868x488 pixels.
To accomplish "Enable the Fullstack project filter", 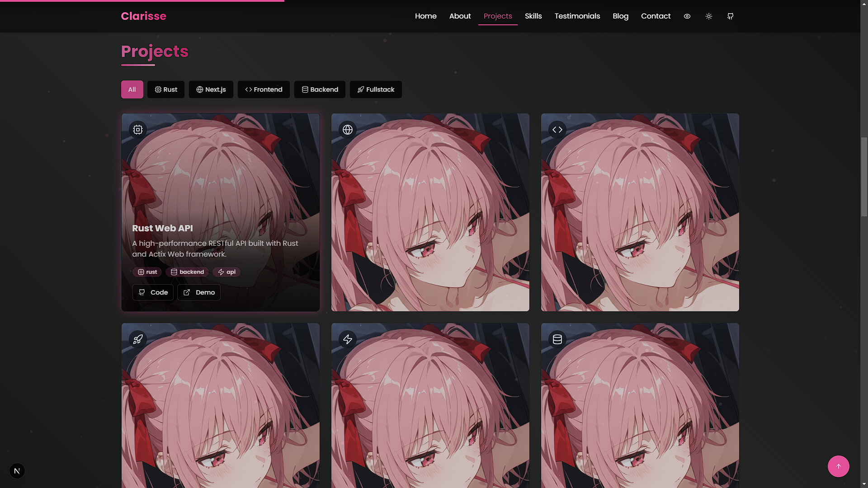I will tap(376, 89).
